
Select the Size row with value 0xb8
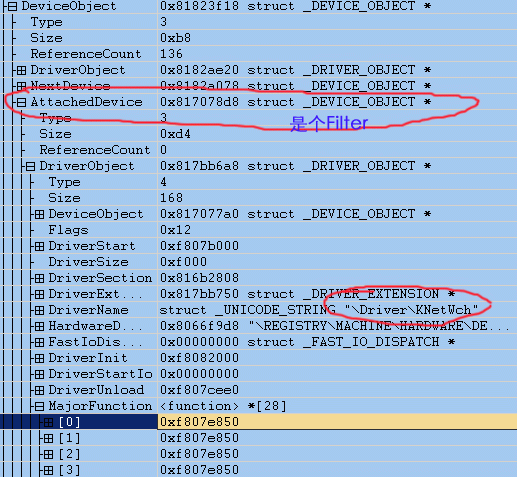(46, 38)
